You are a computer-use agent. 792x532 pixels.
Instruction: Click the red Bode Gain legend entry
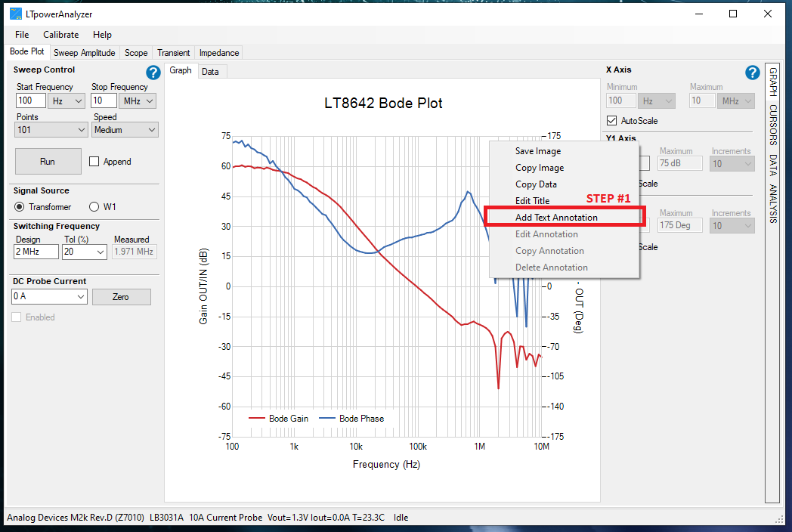(x=278, y=419)
